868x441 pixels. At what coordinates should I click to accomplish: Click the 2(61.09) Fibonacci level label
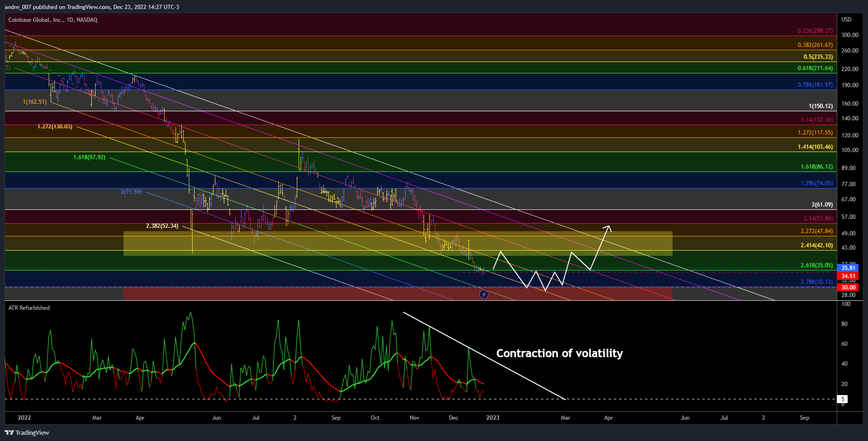click(822, 205)
